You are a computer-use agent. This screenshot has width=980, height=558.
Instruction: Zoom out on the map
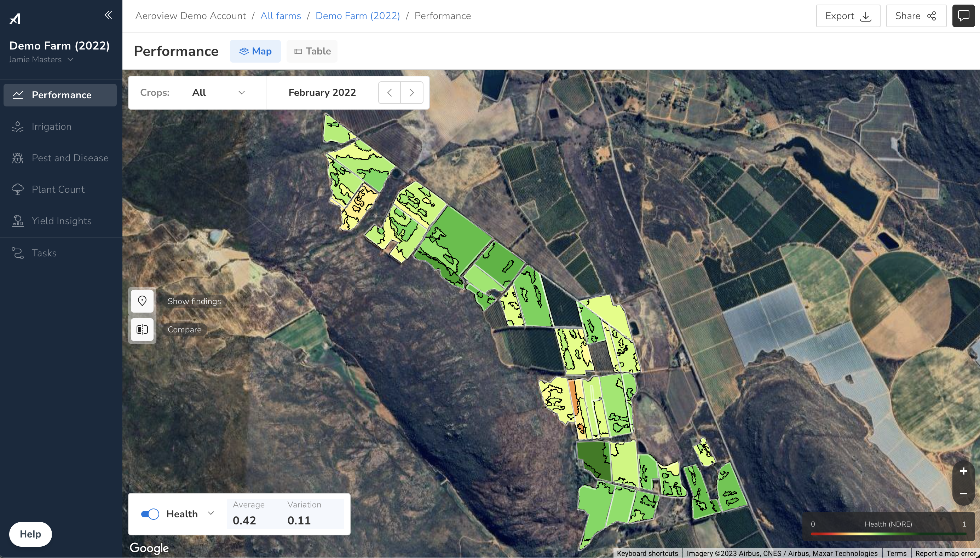click(963, 493)
